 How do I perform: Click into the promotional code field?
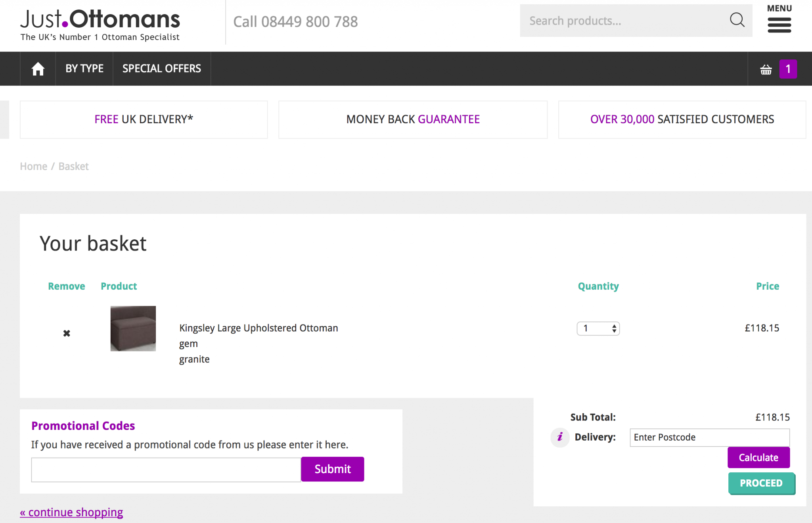(166, 470)
